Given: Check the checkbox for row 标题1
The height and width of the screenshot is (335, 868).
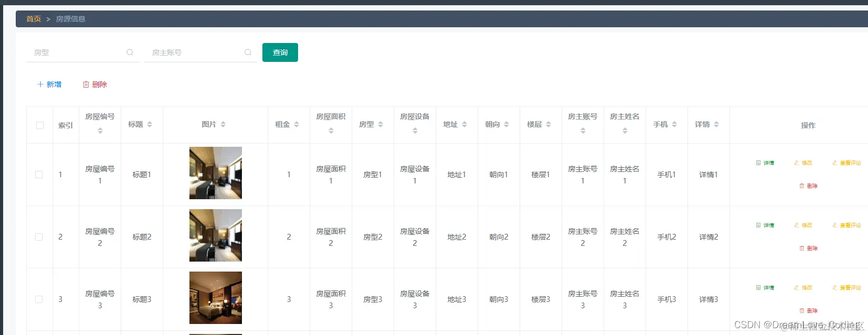Looking at the screenshot, I should point(39,175).
